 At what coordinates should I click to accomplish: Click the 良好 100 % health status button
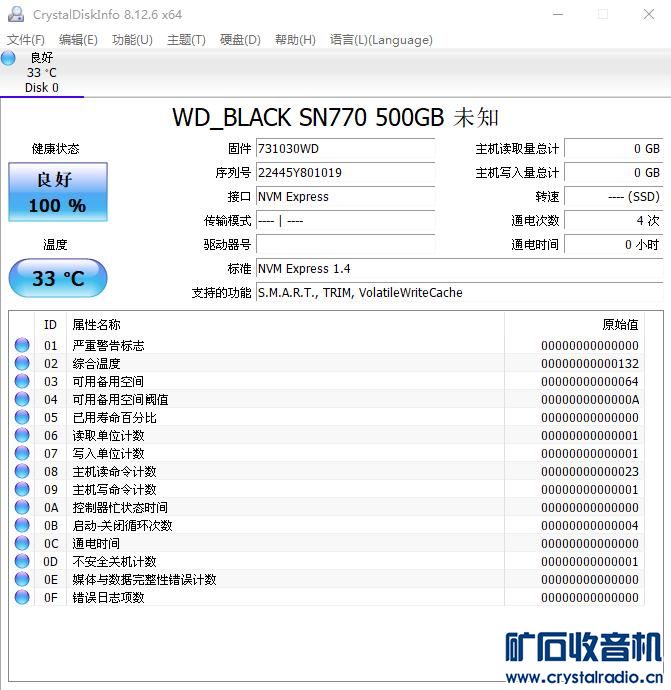pos(58,192)
